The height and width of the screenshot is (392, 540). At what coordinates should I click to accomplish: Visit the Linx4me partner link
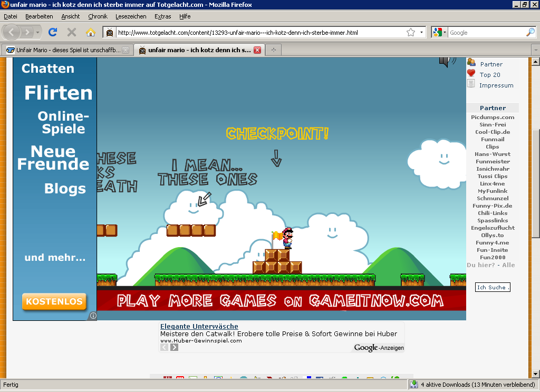pos(493,183)
